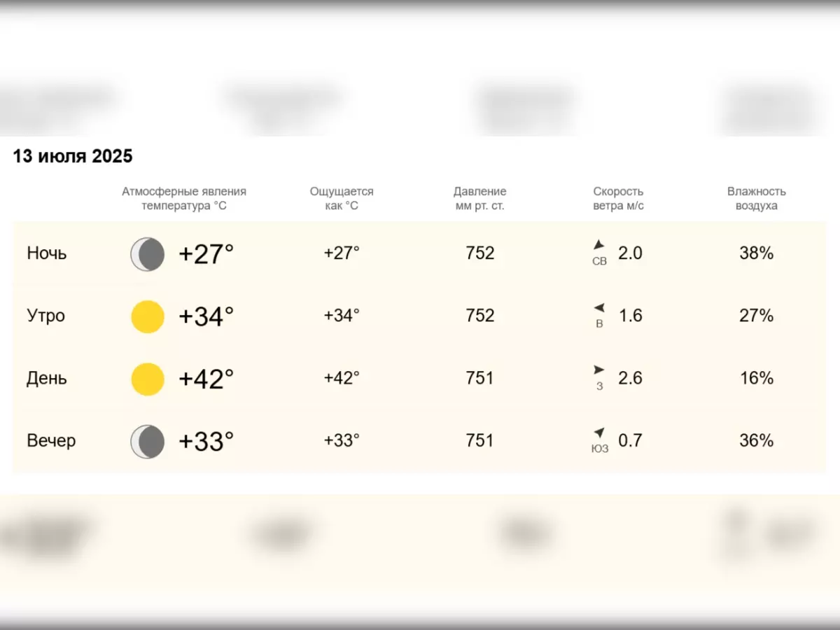This screenshot has height=630, width=840.
Task: Click the Ощущается как °C column header
Action: (342, 199)
